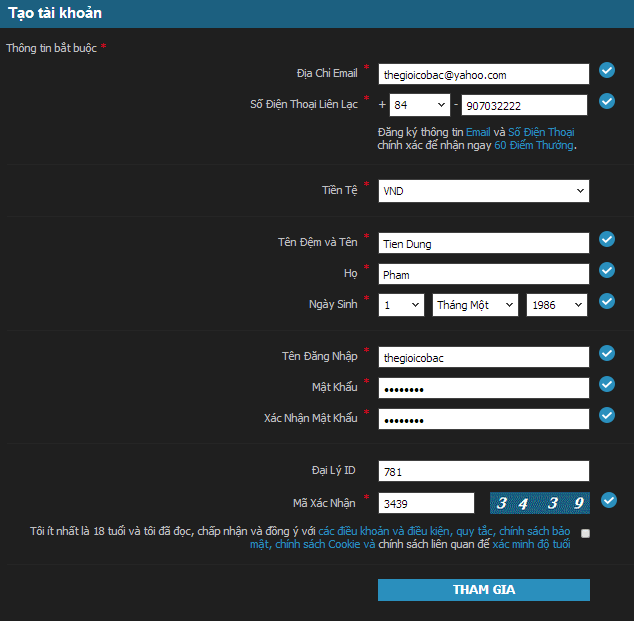The width and height of the screenshot is (634, 621).
Task: Click the Xác Nhận Mật Khẩu field
Action: pyautogui.click(x=484, y=419)
